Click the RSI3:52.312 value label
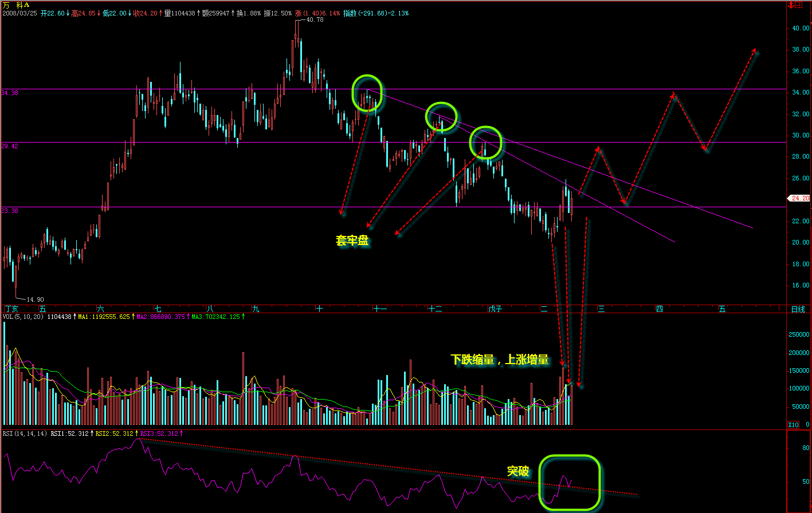Screen dimensions: 812x513 pos(159,433)
